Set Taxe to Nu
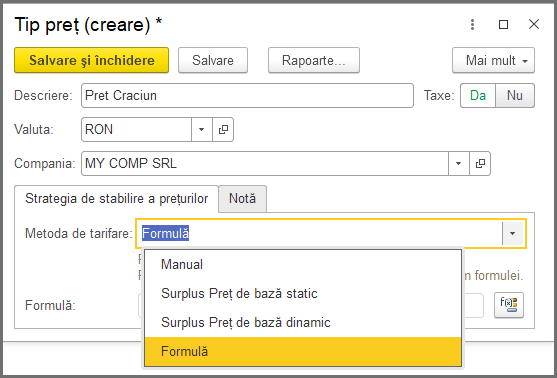 515,96
